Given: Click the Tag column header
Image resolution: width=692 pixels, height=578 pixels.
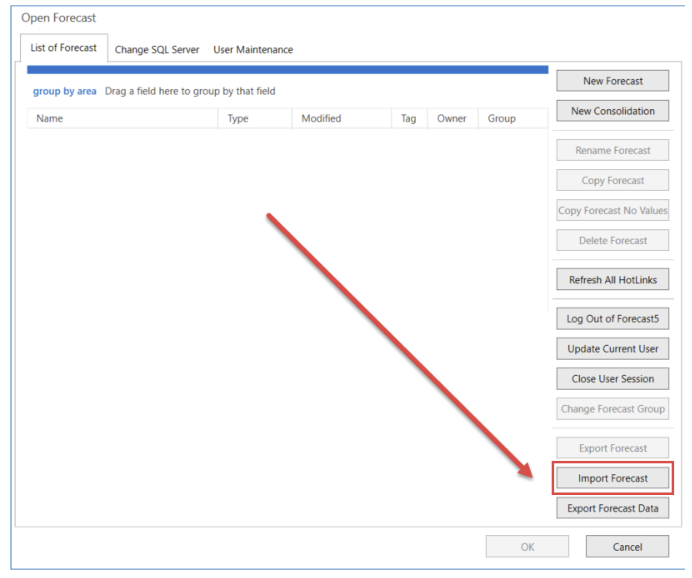Looking at the screenshot, I should click(x=409, y=118).
